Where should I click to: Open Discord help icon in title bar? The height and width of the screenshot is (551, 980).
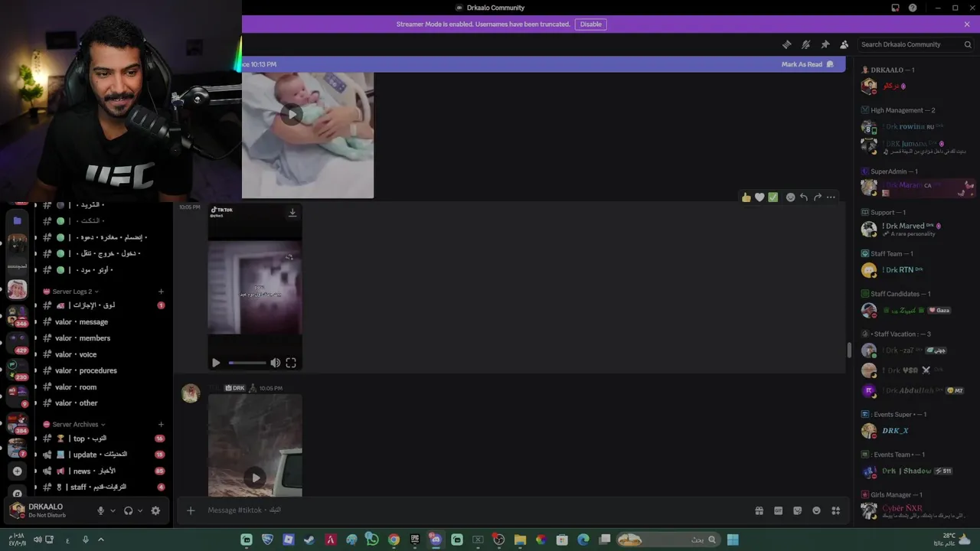[x=913, y=8]
